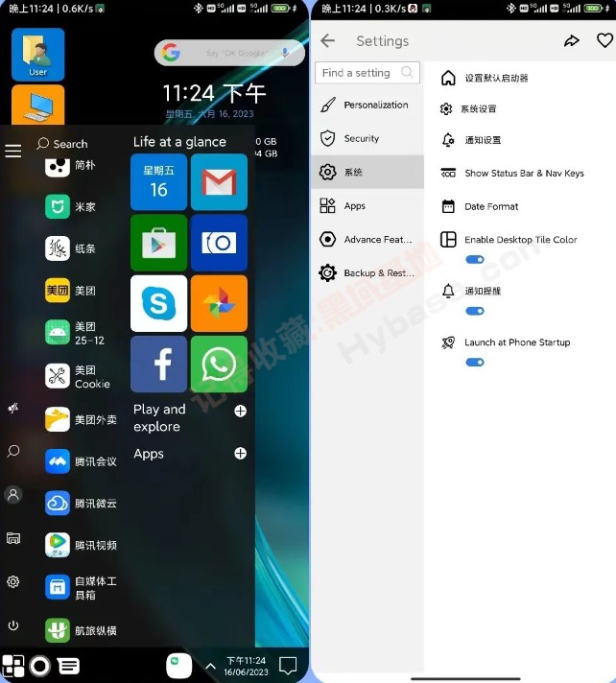Click the Find a setting field
The height and width of the screenshot is (683, 616).
(367, 72)
